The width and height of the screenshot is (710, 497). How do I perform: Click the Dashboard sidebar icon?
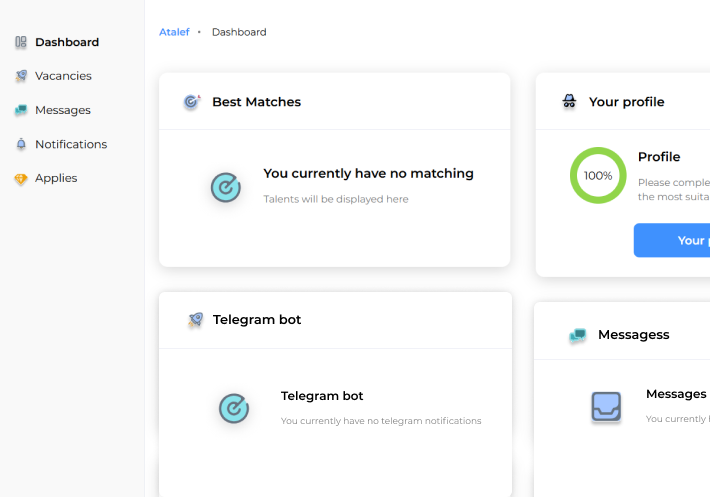coord(21,42)
